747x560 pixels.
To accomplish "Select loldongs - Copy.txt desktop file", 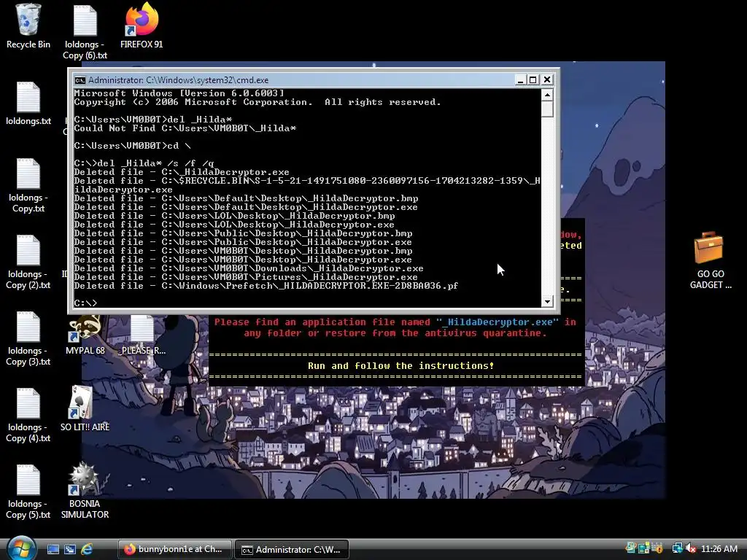I will coord(28,185).
